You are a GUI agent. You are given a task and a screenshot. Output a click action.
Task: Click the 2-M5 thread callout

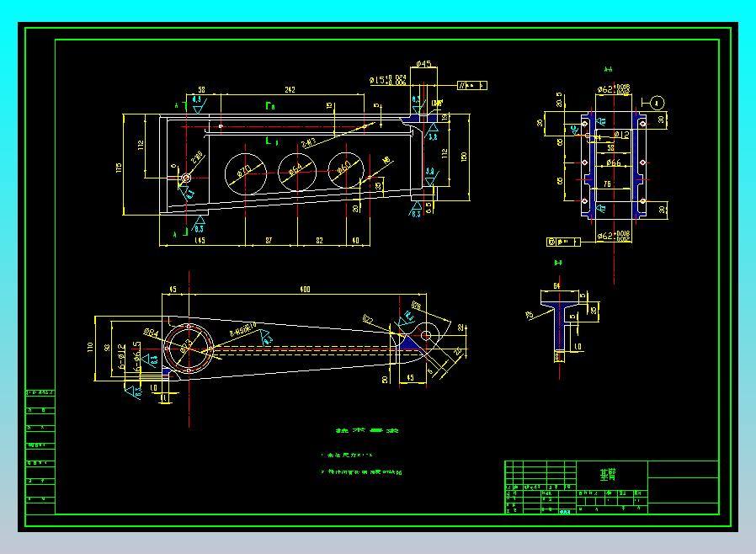tap(244, 330)
